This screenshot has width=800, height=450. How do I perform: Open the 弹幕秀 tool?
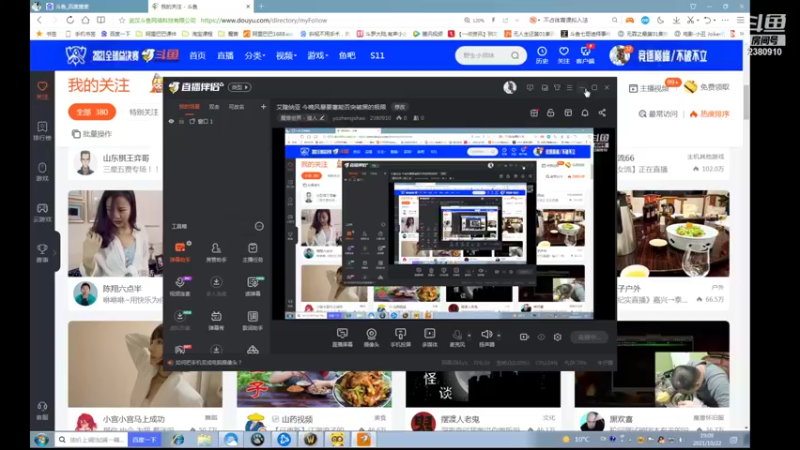[216, 320]
